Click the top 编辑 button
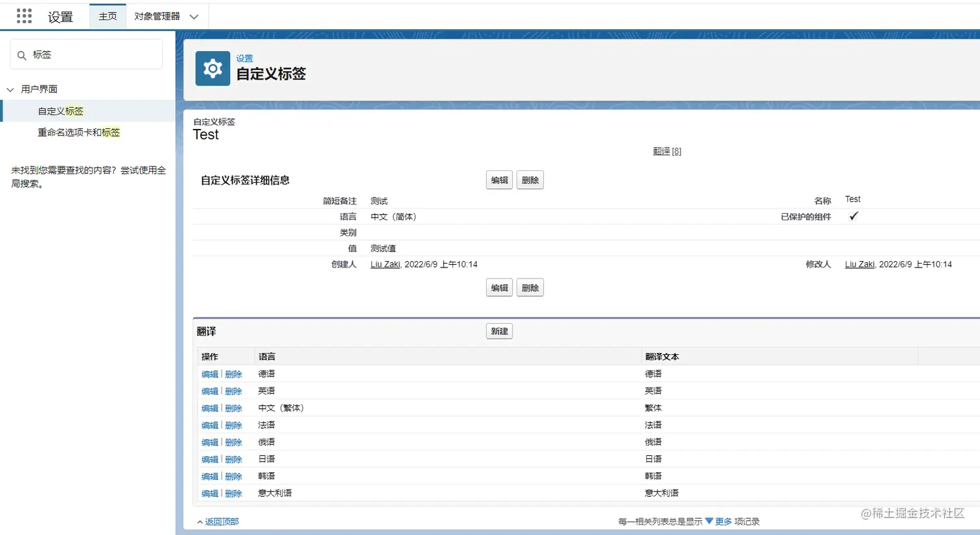The width and height of the screenshot is (980, 535). tap(499, 180)
